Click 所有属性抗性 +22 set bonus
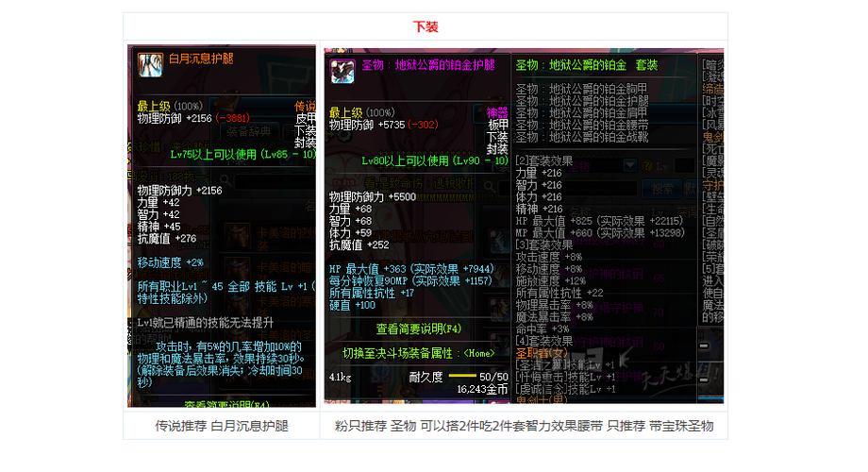The image size is (868, 472). pos(559,293)
